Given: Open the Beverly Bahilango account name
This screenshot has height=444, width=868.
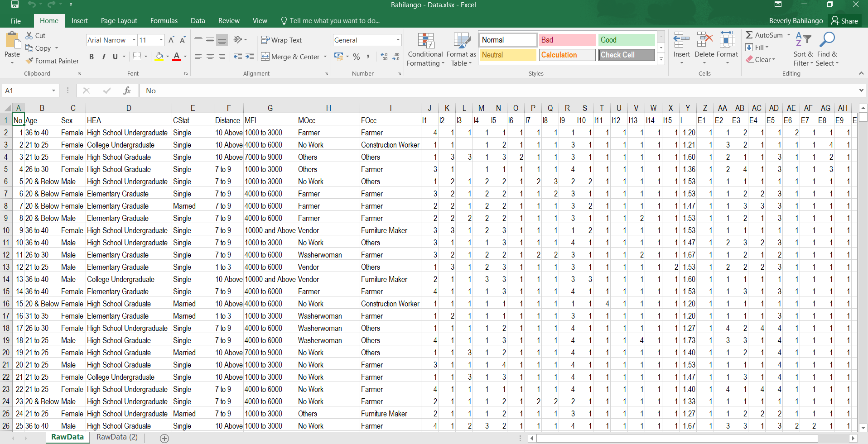Looking at the screenshot, I should 796,21.
